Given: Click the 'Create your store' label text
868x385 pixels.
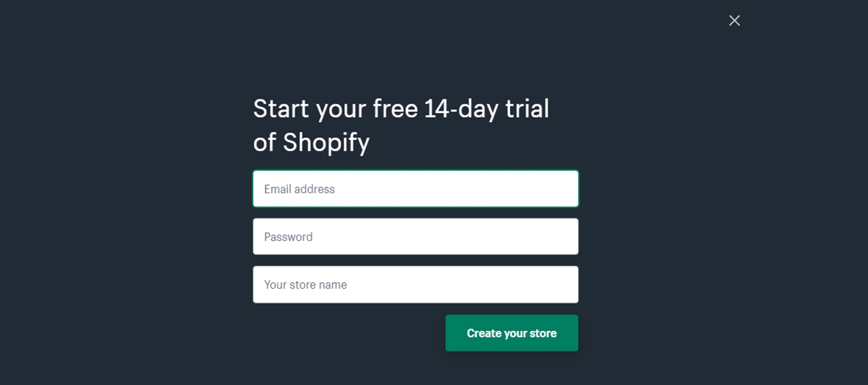Looking at the screenshot, I should point(511,333).
